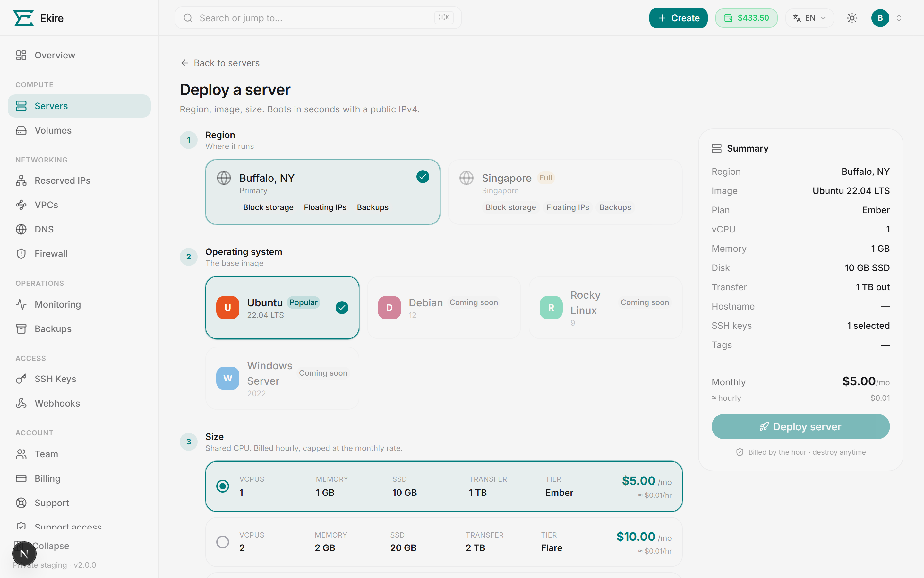Click the Volumes drive icon

[21, 130]
